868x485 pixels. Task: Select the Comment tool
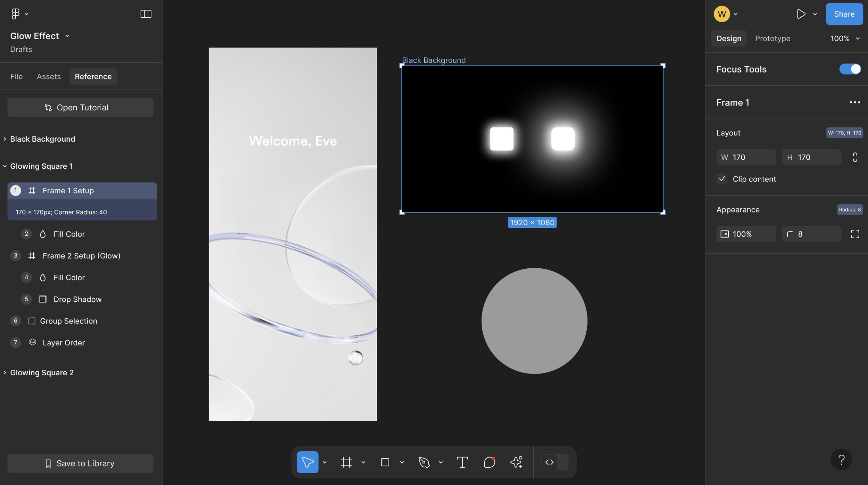pos(490,462)
